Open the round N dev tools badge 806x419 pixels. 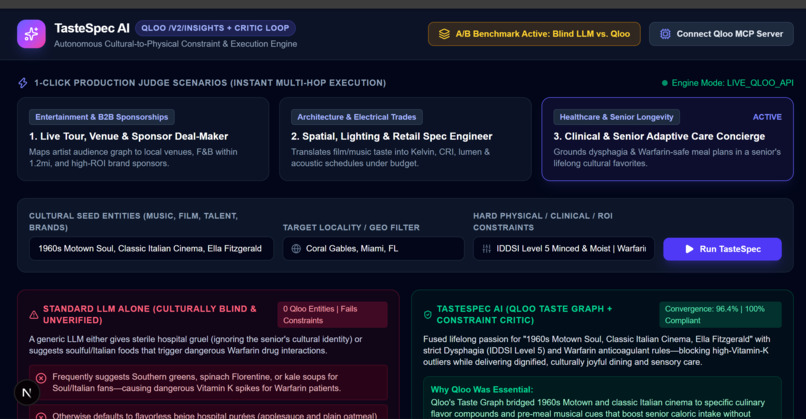pyautogui.click(x=27, y=393)
